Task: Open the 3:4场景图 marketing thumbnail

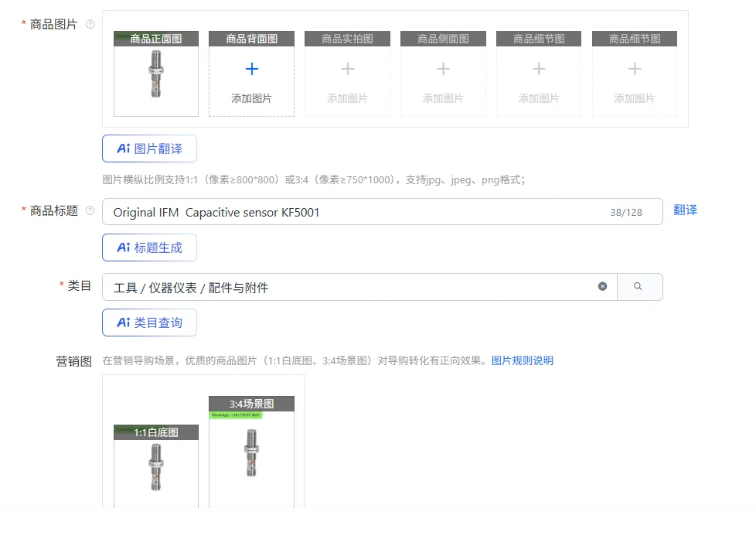Action: point(252,452)
